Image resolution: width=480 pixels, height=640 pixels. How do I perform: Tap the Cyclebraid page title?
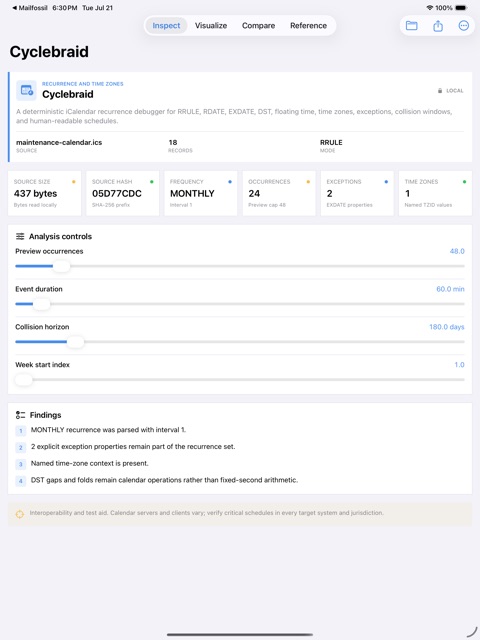[x=49, y=52]
